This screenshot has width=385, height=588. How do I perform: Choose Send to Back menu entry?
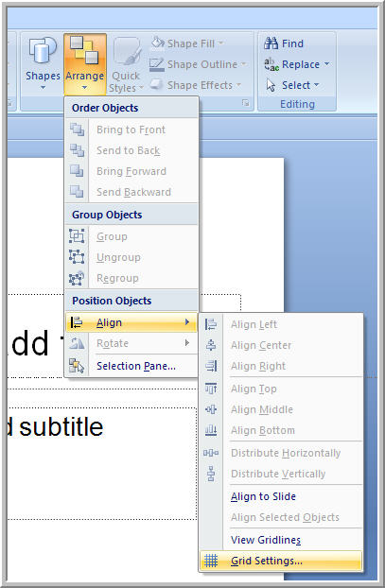pos(131,150)
